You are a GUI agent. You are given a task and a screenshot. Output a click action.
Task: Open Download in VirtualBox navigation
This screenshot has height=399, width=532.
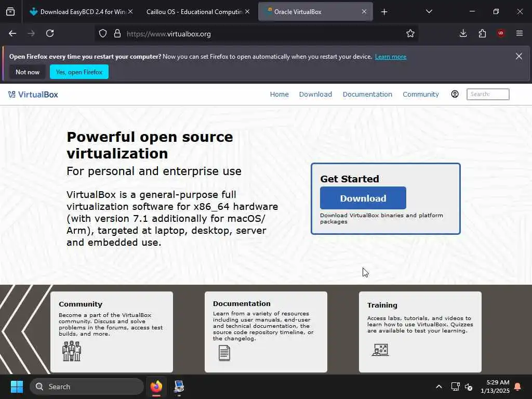click(315, 95)
